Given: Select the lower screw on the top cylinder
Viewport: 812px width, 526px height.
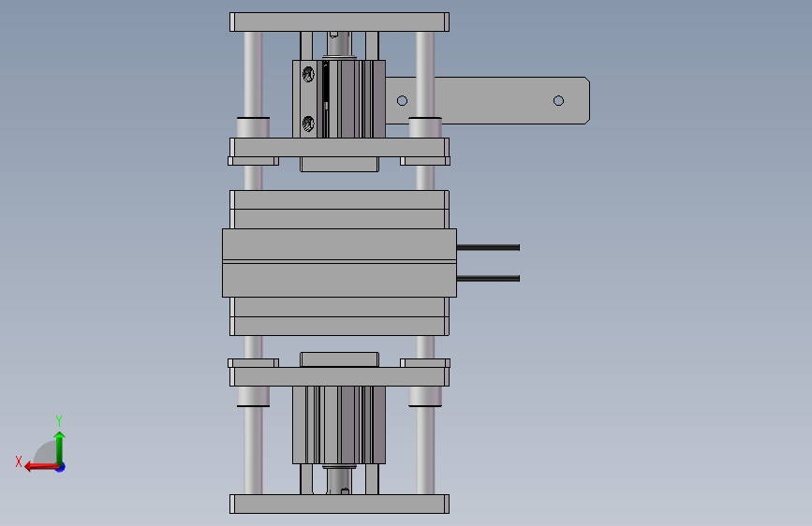Looking at the screenshot, I should click(308, 124).
